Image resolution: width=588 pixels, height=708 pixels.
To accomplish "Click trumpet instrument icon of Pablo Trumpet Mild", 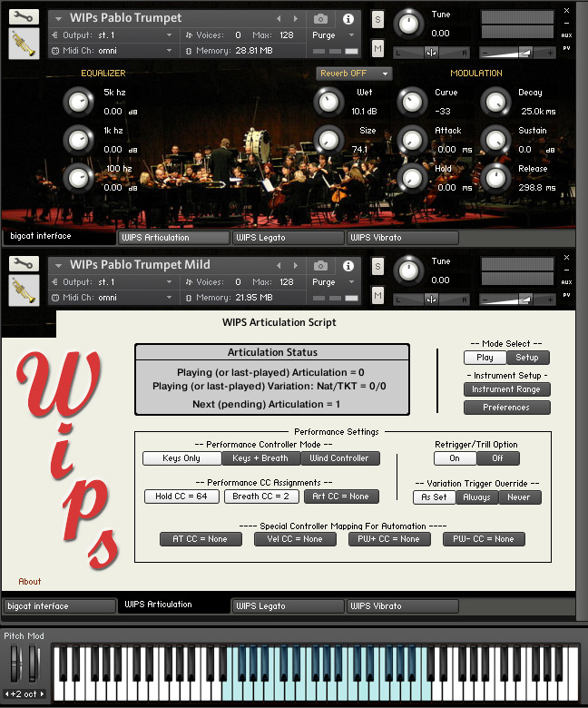I will [24, 290].
